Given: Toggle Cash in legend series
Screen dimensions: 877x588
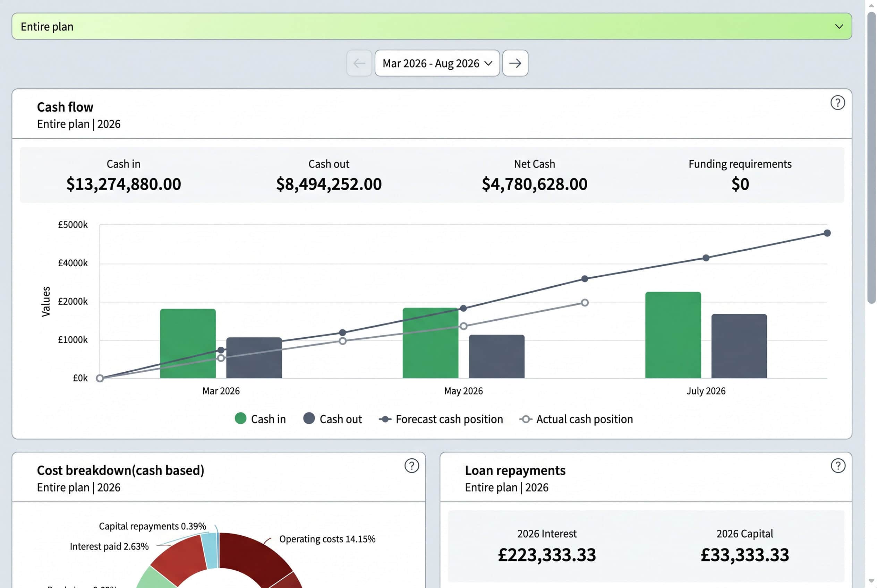Looking at the screenshot, I should coord(260,419).
